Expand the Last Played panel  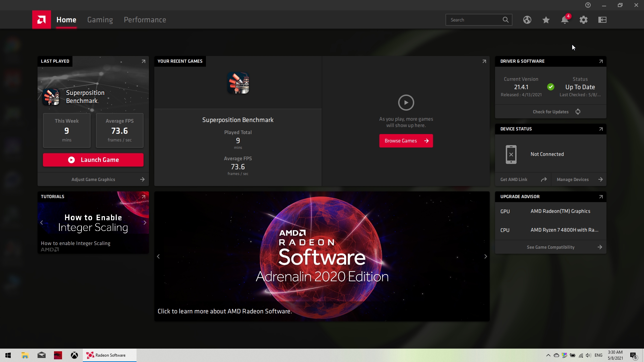143,61
